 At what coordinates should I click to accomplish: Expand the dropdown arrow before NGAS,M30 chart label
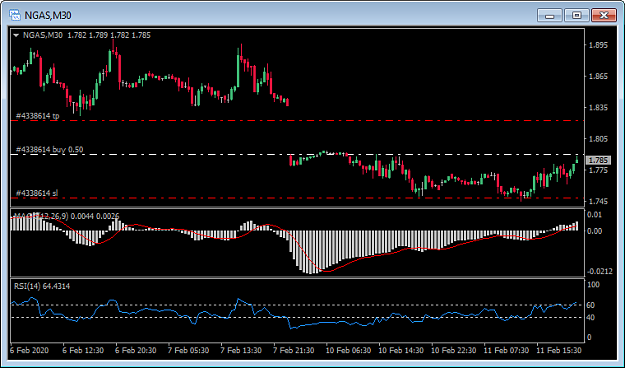[16, 35]
